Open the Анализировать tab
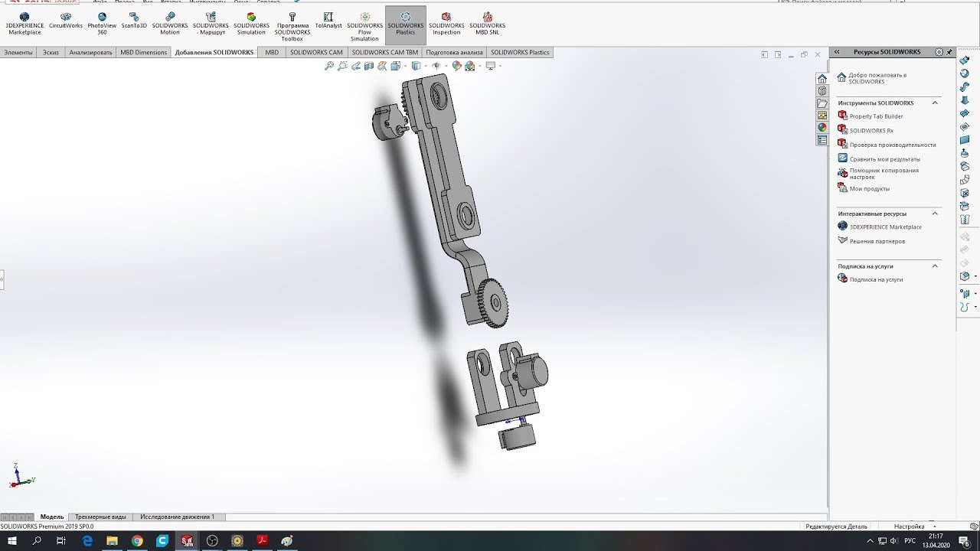The height and width of the screenshot is (551, 980). pos(90,53)
